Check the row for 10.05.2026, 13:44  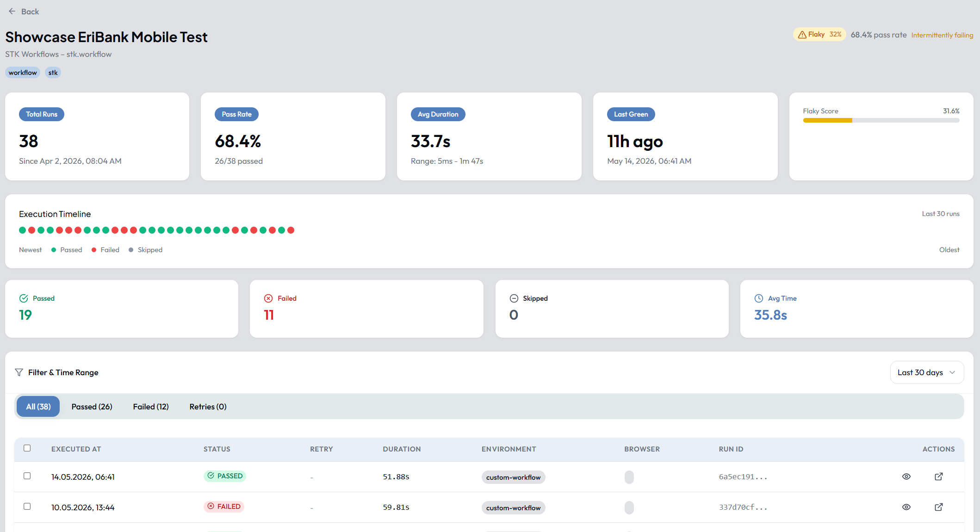[x=27, y=507]
